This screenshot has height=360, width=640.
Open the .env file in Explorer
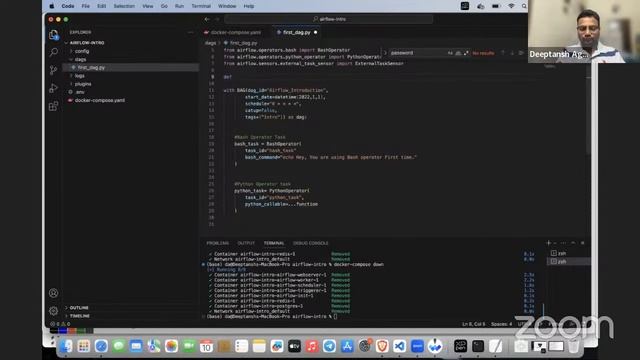[80, 92]
